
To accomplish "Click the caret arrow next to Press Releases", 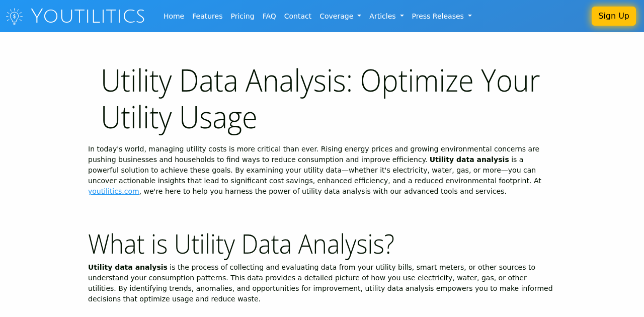I will tap(469, 16).
